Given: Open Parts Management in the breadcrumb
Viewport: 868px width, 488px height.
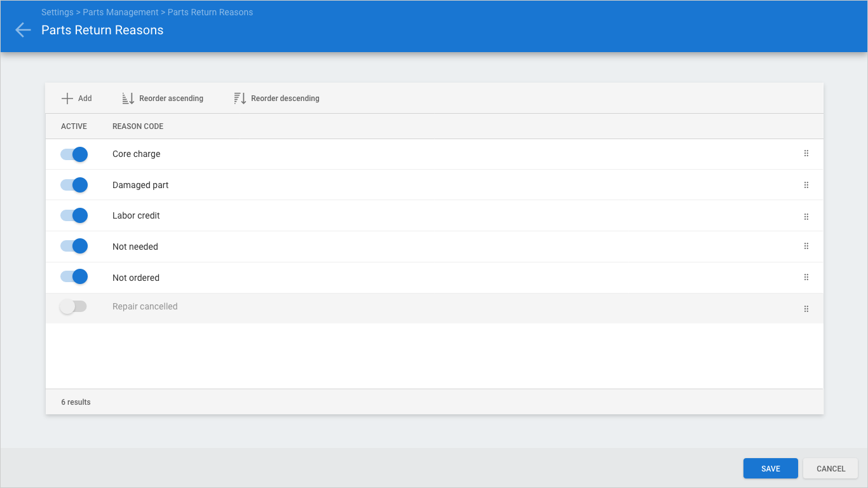Looking at the screenshot, I should (121, 12).
